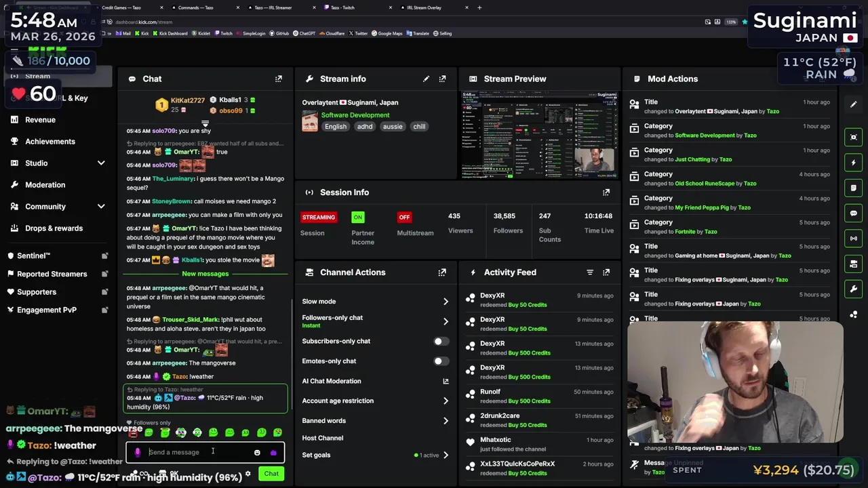
Task: Open Activity Feed filter options
Action: pos(590,272)
